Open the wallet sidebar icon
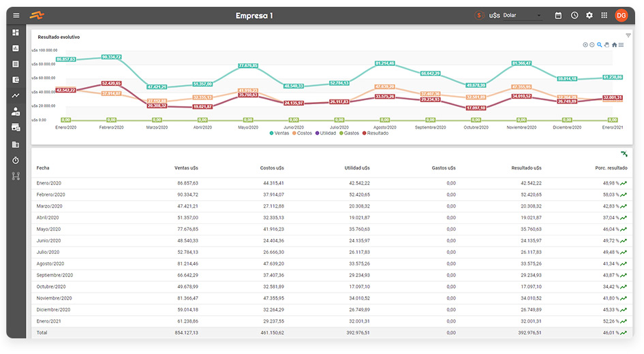 coord(16,80)
